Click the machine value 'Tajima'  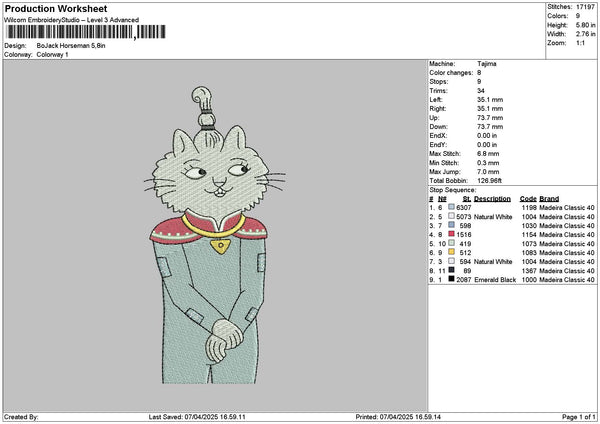point(487,64)
